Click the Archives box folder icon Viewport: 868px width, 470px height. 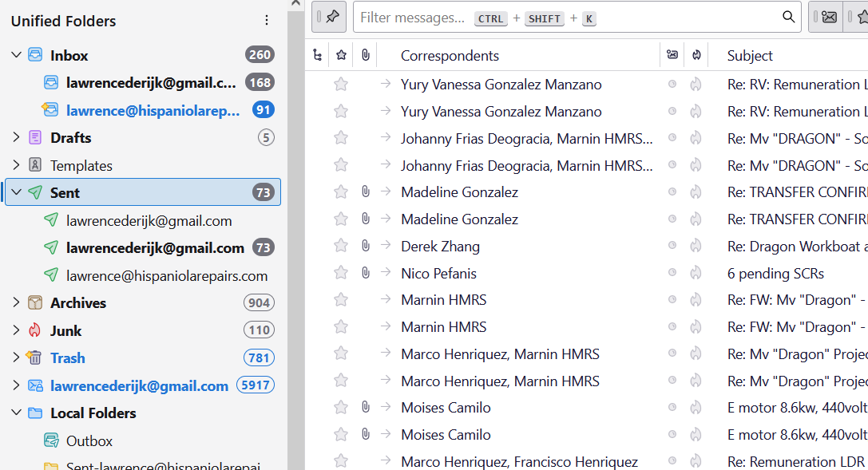click(35, 302)
